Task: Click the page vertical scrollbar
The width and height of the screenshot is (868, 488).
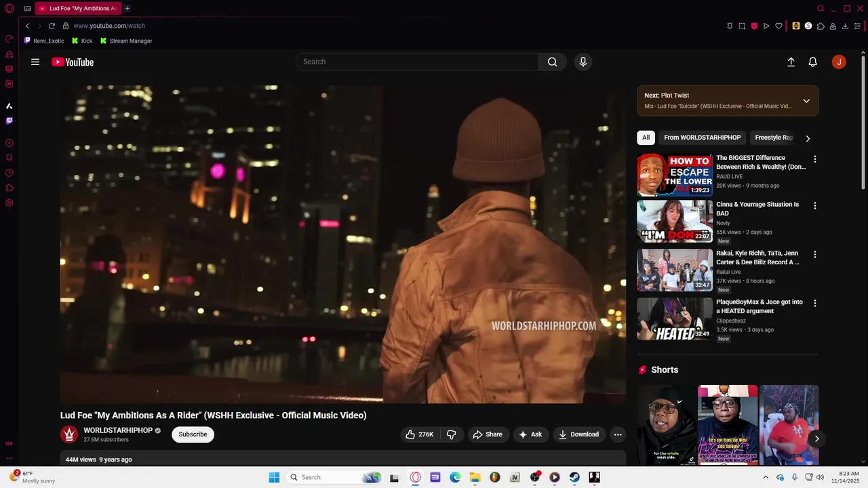Action: [863, 122]
